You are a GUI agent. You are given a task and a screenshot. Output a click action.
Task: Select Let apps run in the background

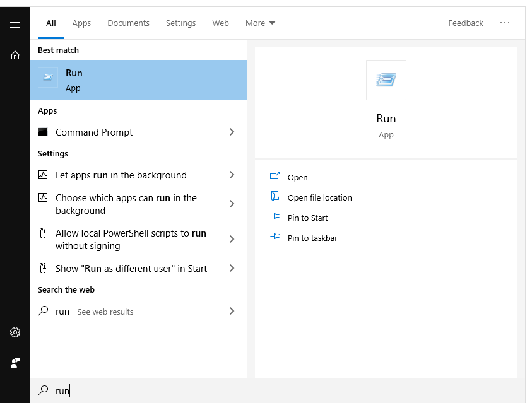139,175
